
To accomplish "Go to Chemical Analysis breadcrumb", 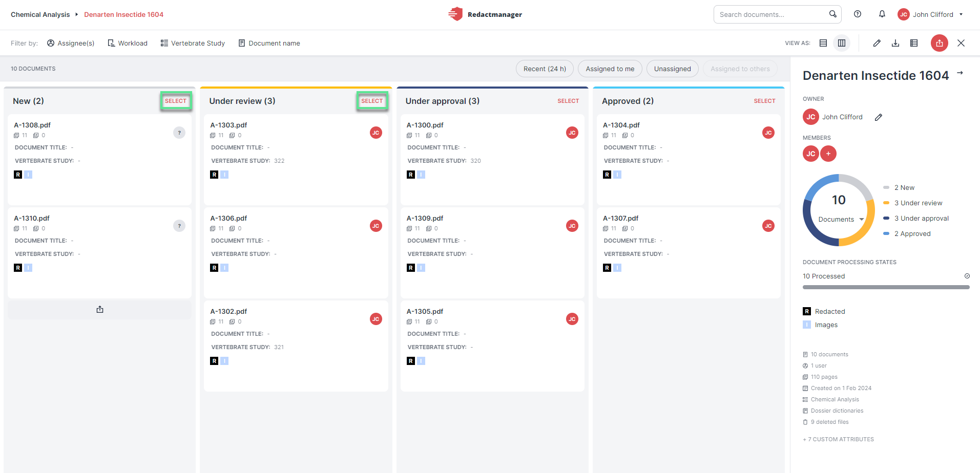I will tap(40, 14).
